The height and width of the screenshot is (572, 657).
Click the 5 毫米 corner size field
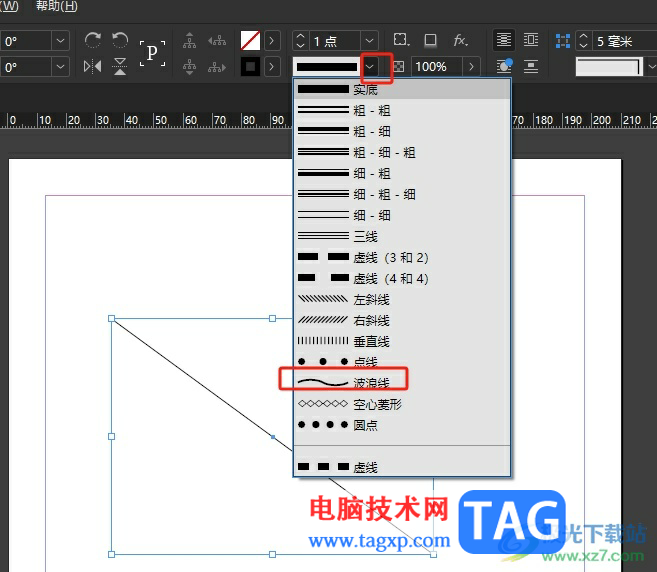(624, 41)
